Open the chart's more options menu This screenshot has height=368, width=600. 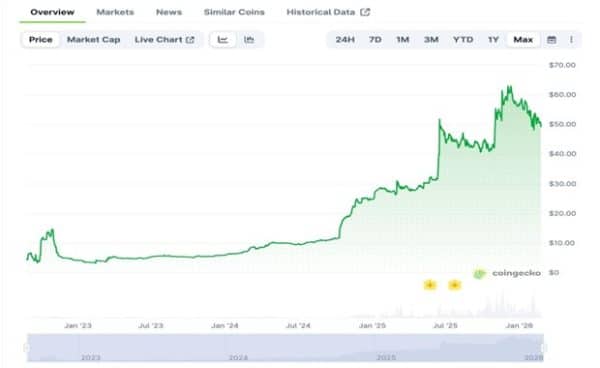pos(571,40)
